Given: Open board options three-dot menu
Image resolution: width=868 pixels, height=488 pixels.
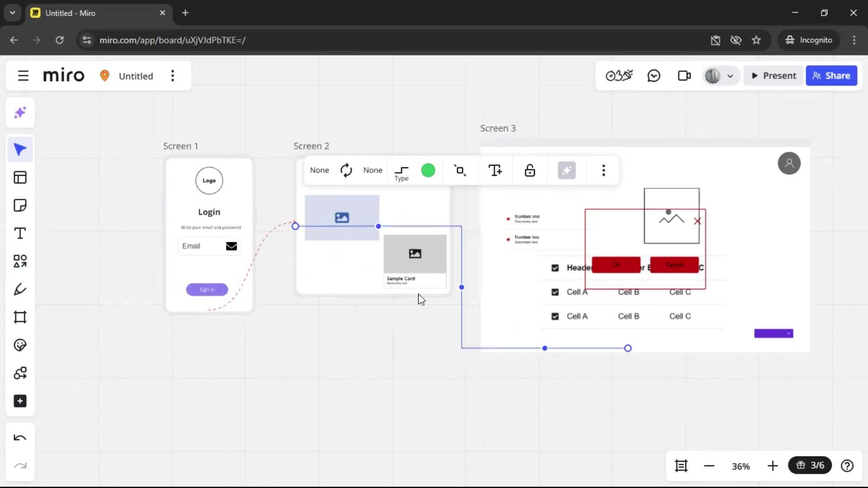Looking at the screenshot, I should click(173, 76).
